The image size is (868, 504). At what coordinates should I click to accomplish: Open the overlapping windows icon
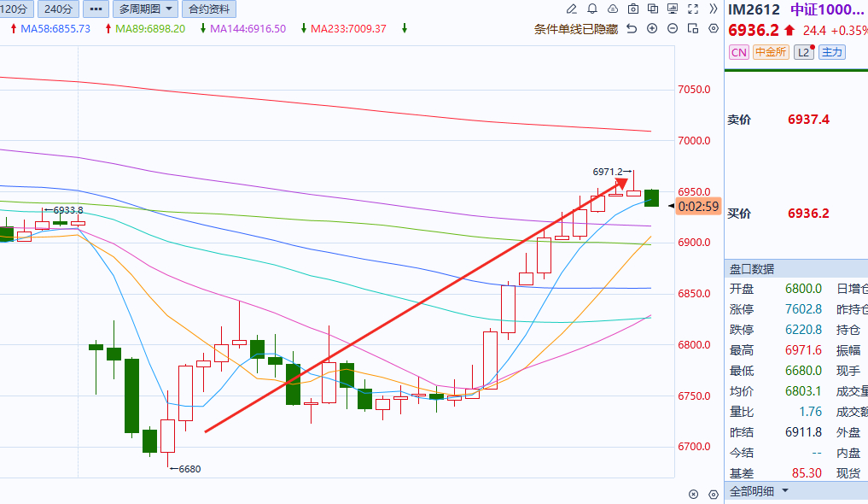tap(653, 9)
